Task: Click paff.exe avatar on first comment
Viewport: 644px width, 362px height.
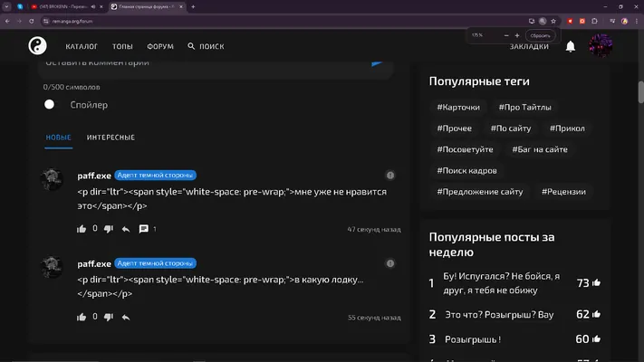Action: click(52, 179)
